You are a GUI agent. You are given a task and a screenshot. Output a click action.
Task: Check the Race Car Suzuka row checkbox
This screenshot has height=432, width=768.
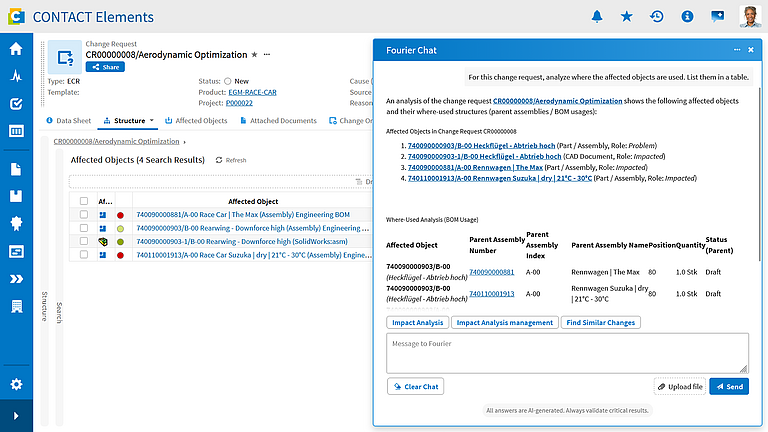coord(84,255)
